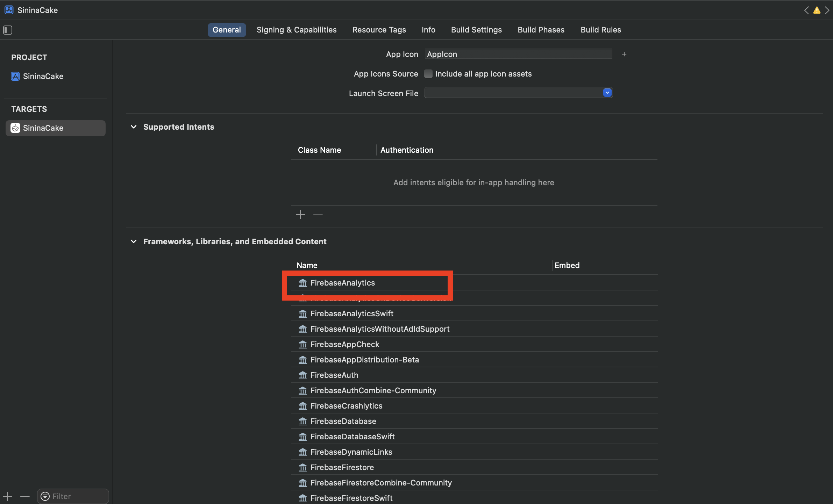Go to next issue arrow
The image size is (833, 504).
tap(827, 10)
